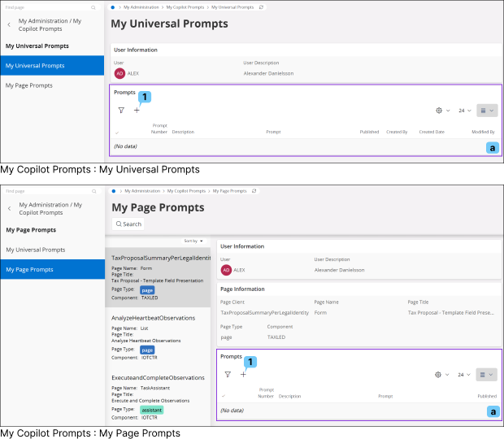
Task: Click the filter icon in My Page Prompts
Action: coord(228,375)
